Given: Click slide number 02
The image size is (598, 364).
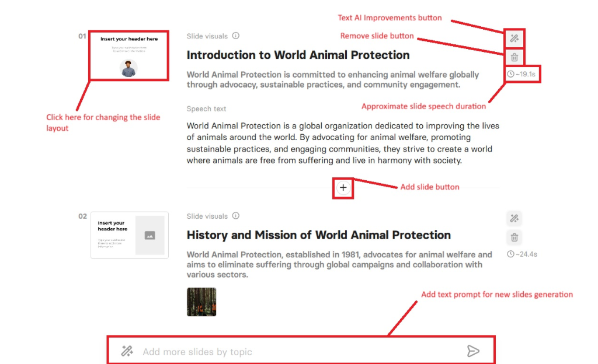Looking at the screenshot, I should click(82, 216).
